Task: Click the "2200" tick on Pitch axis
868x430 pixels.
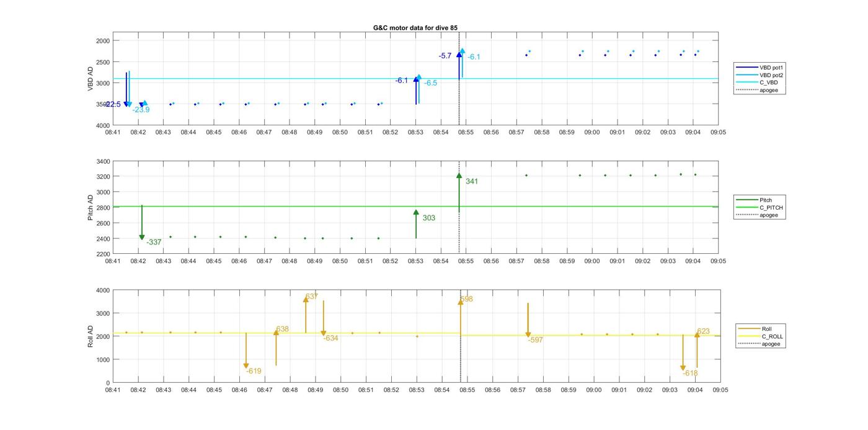Action: [x=103, y=254]
